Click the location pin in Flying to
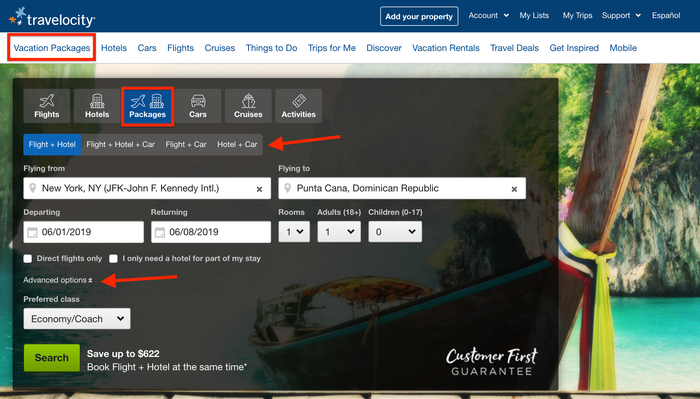 (x=288, y=188)
